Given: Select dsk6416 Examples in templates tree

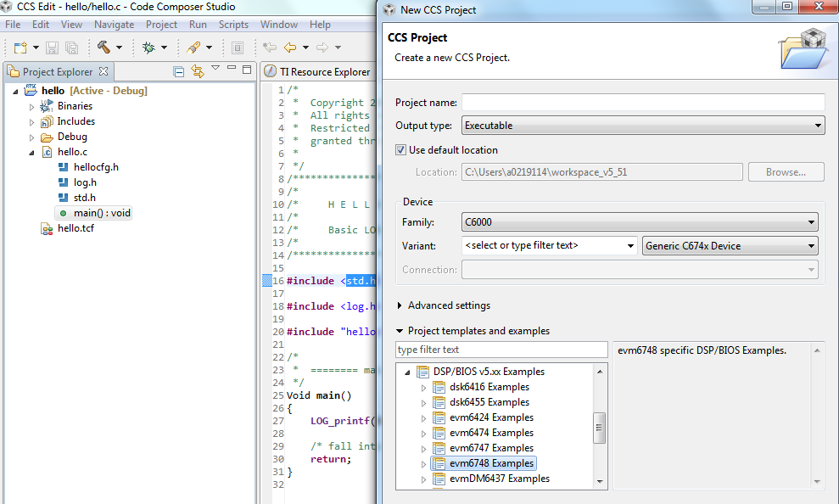Looking at the screenshot, I should coord(489,387).
